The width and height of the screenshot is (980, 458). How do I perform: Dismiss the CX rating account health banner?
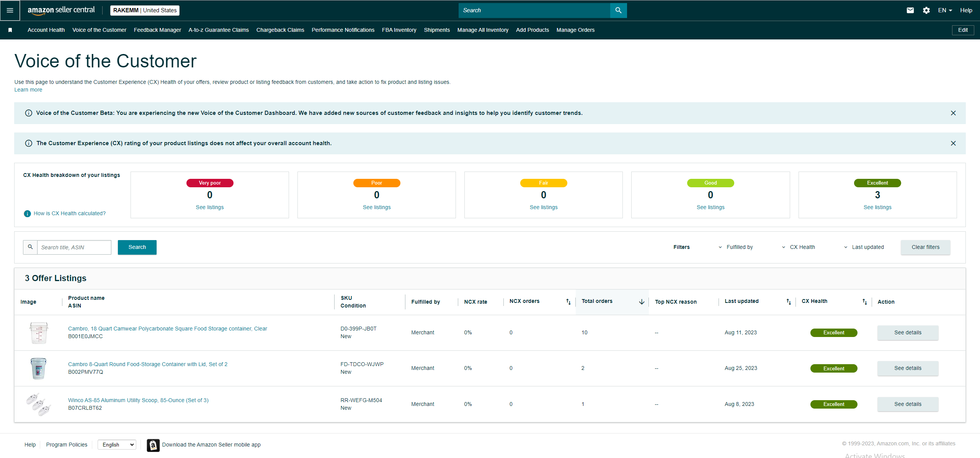point(953,143)
